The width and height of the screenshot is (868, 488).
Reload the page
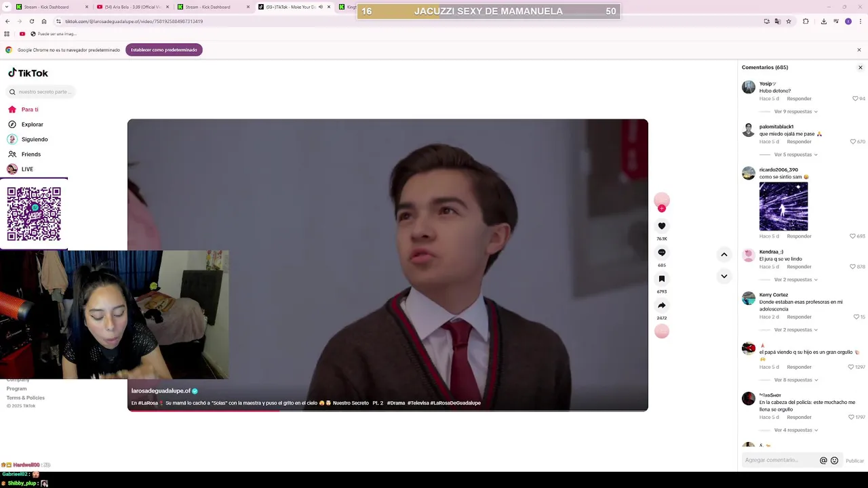click(31, 21)
